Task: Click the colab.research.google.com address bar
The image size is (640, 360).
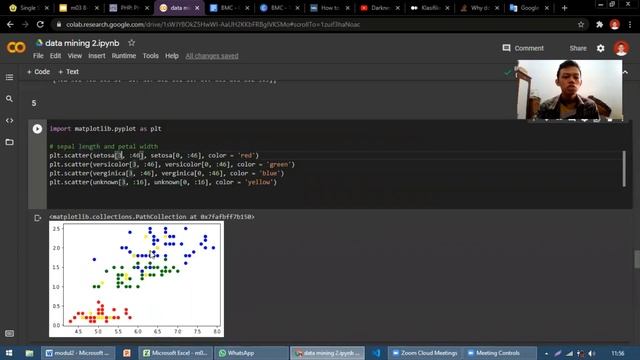Action: (318, 24)
